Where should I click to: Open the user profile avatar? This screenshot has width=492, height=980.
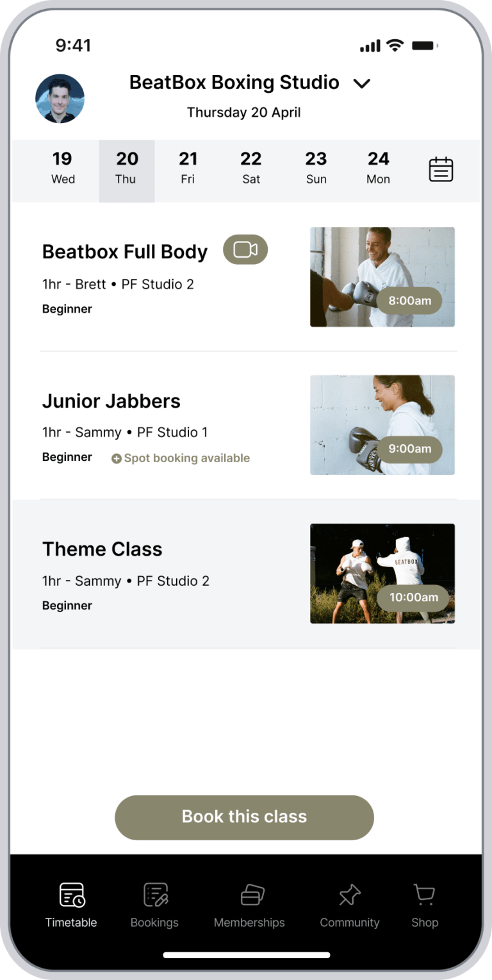point(60,99)
